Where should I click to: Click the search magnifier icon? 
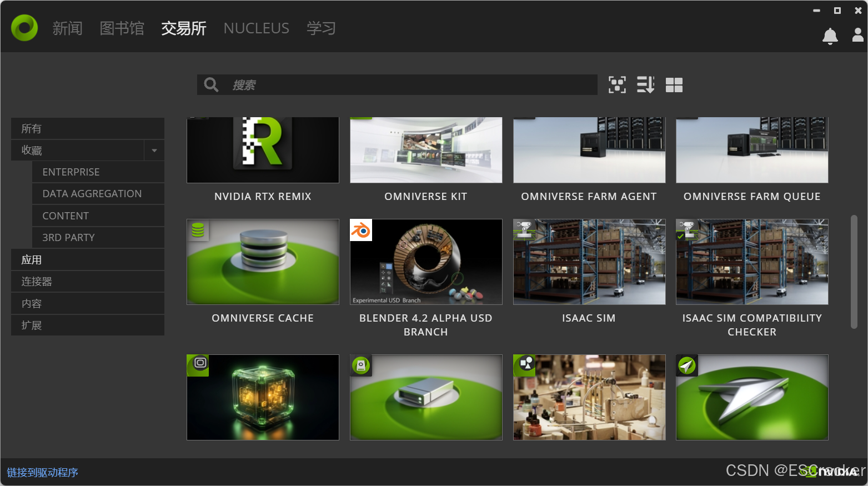(211, 84)
